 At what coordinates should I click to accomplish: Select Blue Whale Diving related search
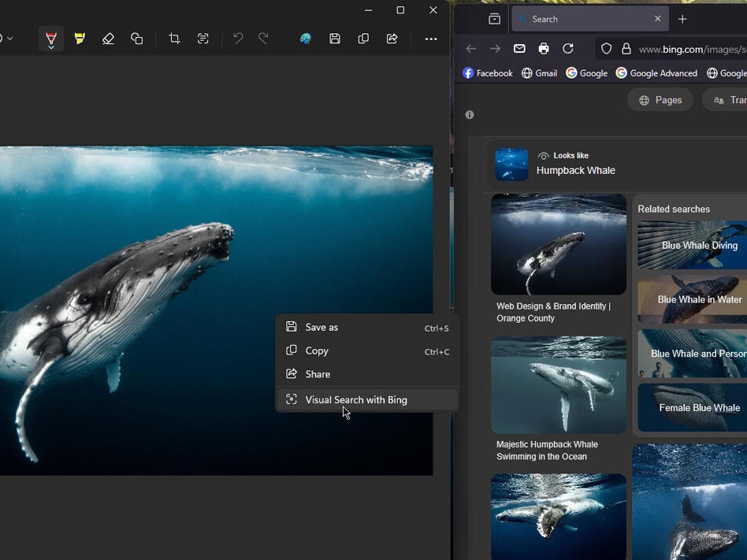692,245
